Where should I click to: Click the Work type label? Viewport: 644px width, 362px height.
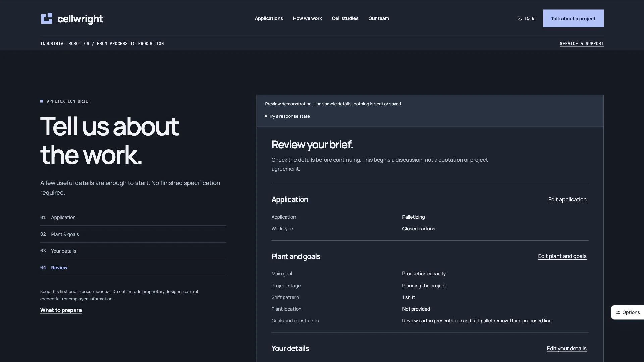[x=282, y=229]
